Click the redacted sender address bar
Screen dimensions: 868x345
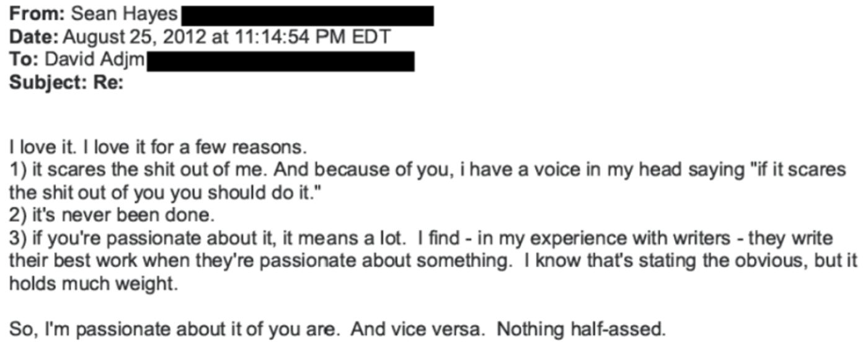(308, 15)
